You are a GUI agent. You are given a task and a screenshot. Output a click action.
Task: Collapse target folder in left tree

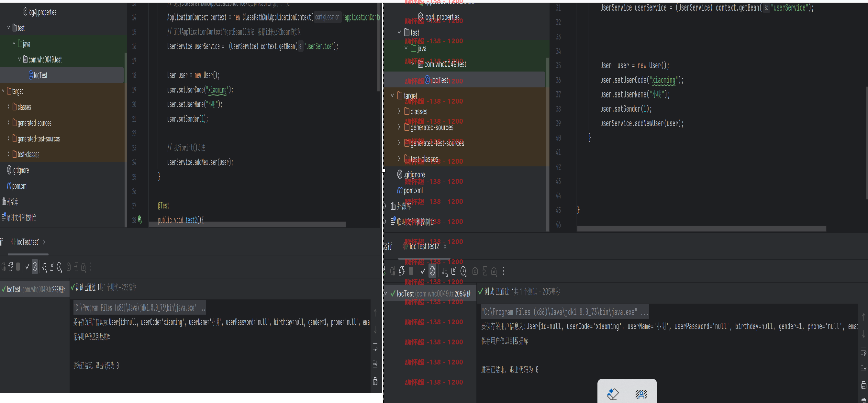tap(3, 91)
